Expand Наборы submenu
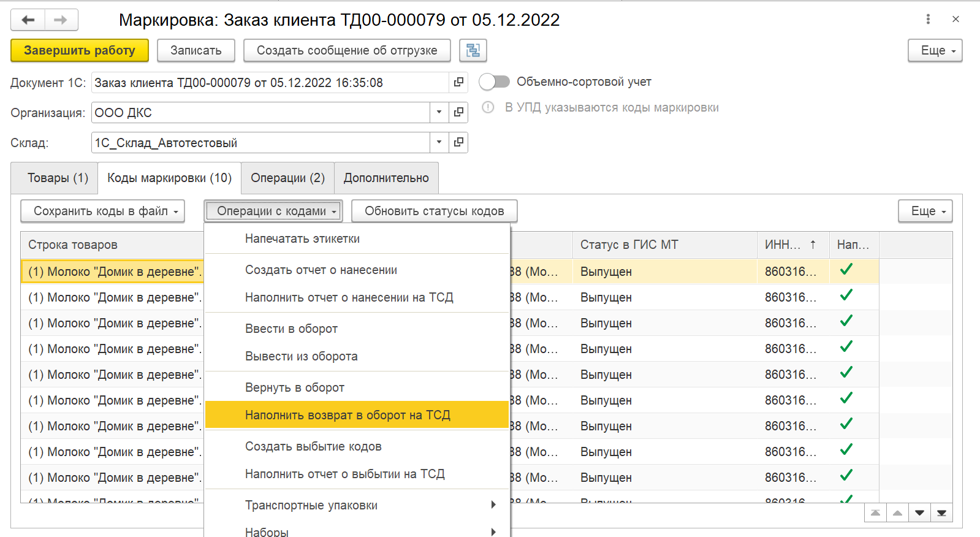Screen dimensions: 980x537 pos(357,531)
